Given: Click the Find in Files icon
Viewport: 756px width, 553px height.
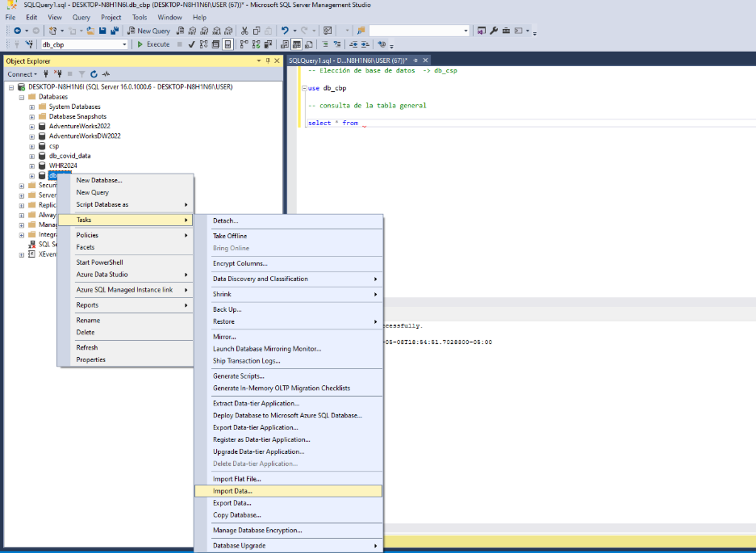Looking at the screenshot, I should coord(361,31).
